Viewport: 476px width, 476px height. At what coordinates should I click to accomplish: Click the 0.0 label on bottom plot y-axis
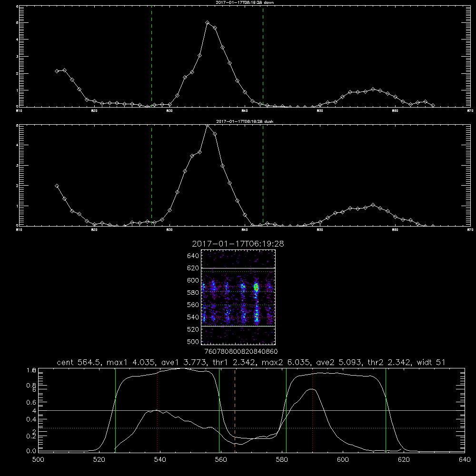[31, 451]
